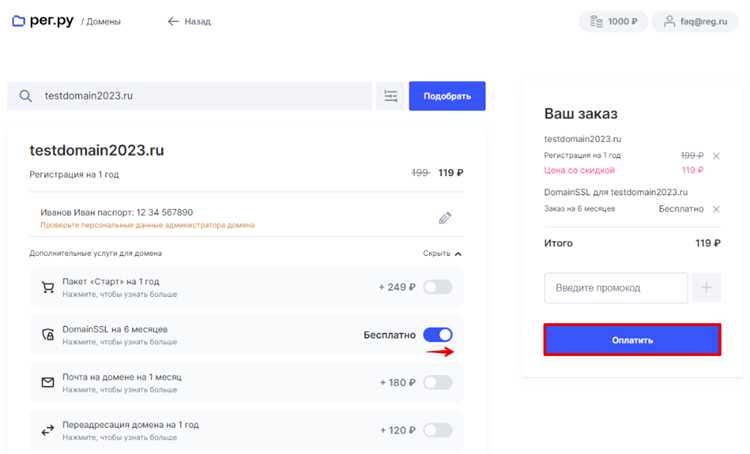Click the Подобрать button
750x454 pixels.
click(447, 96)
